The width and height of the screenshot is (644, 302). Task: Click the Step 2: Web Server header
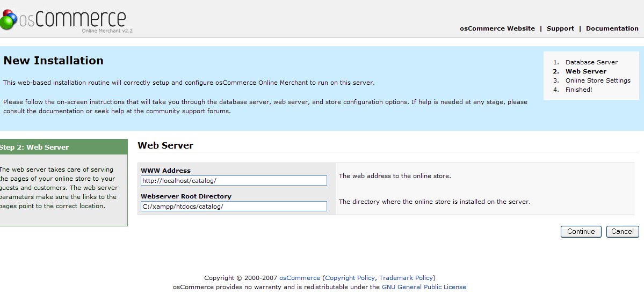pos(64,147)
